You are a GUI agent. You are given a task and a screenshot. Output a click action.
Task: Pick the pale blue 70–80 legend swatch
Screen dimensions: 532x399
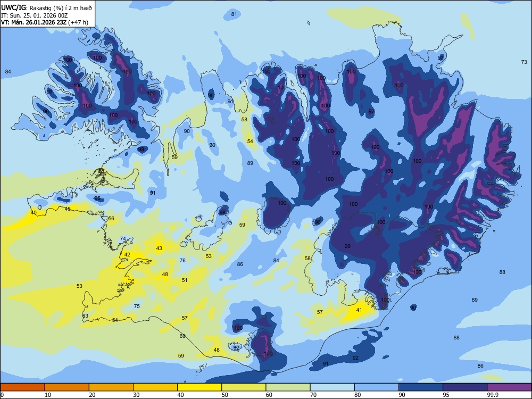tap(332, 387)
